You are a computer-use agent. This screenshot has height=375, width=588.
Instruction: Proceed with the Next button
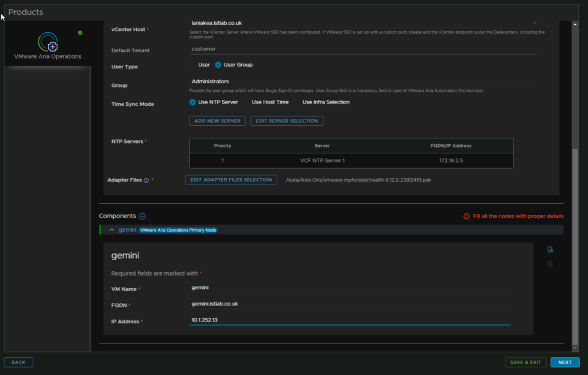565,362
